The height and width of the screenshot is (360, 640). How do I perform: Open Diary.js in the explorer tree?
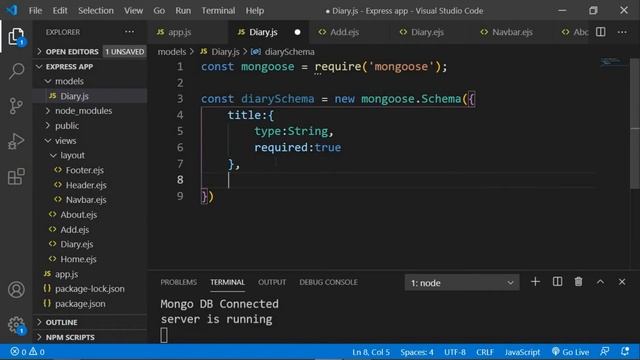pyautogui.click(x=90, y=96)
